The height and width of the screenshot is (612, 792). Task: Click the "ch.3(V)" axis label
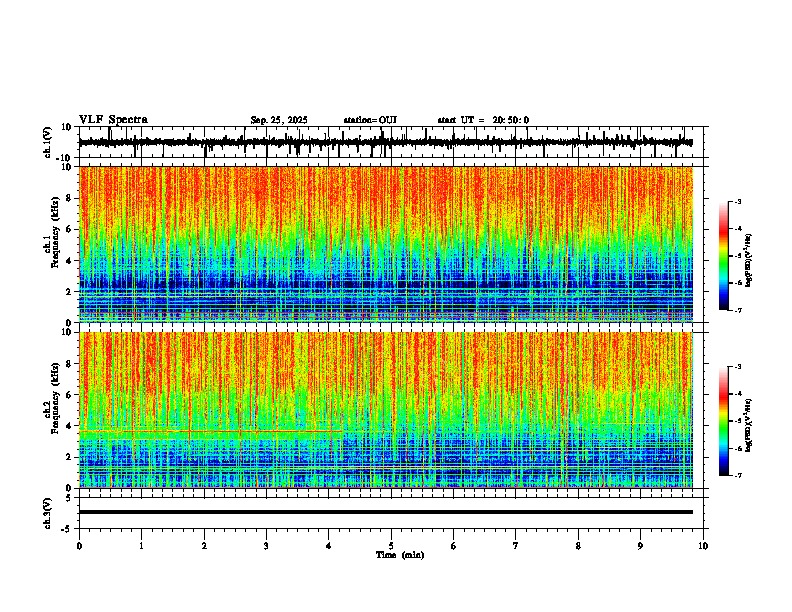pos(48,513)
